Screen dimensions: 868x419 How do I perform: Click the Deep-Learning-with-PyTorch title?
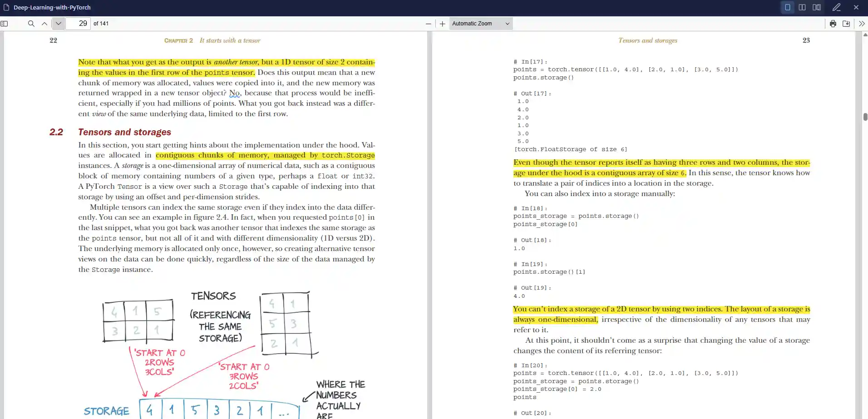point(52,7)
